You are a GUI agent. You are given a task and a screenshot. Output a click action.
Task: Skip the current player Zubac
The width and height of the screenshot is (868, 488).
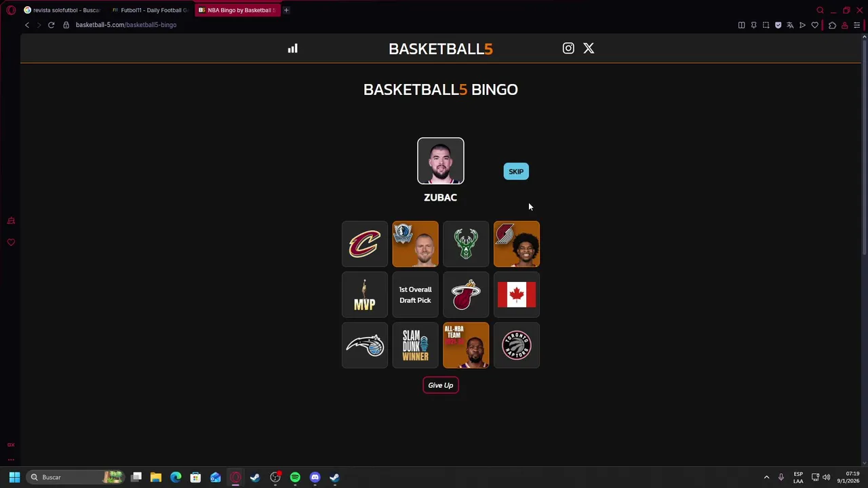click(516, 171)
